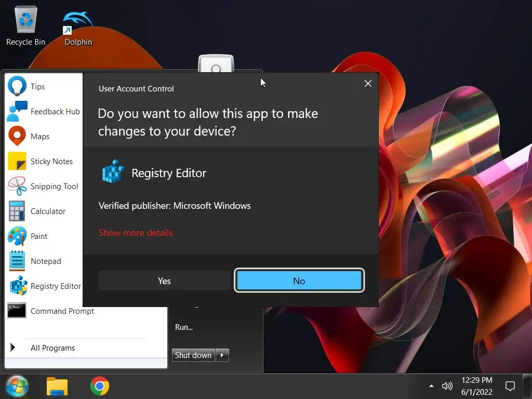Screen dimensions: 532x399
Task: Open the Command Prompt icon
Action: (17, 311)
